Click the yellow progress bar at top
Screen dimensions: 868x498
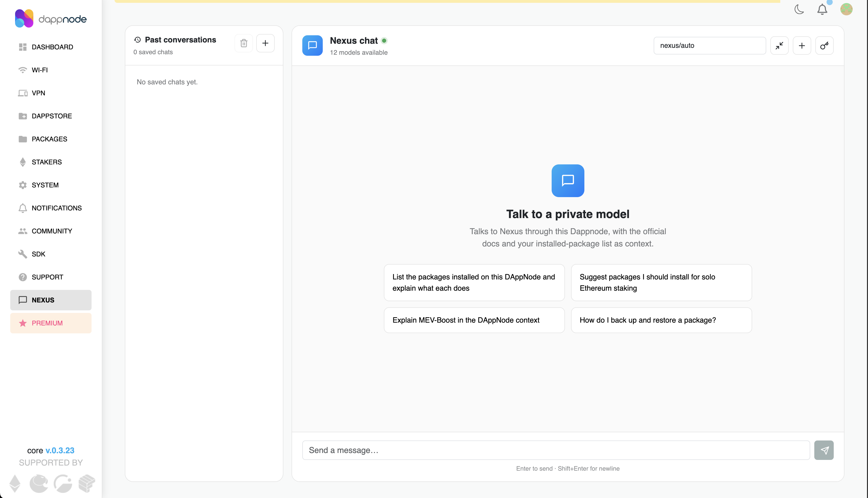pos(447,1)
